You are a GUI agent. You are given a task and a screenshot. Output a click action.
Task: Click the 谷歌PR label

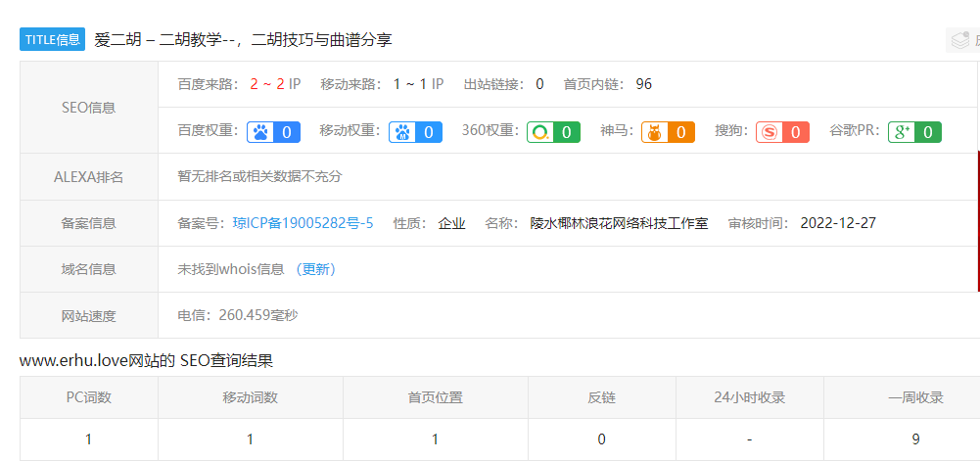[855, 131]
